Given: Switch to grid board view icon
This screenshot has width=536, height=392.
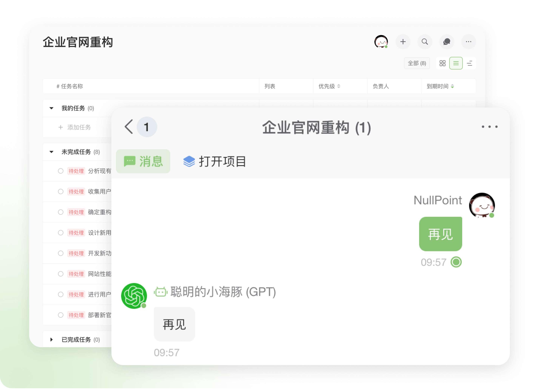Looking at the screenshot, I should tap(442, 63).
